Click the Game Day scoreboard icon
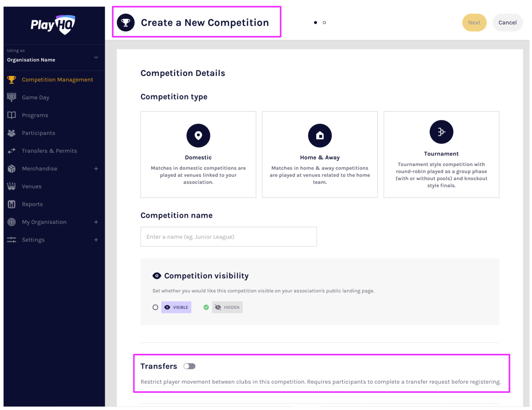 [x=11, y=97]
